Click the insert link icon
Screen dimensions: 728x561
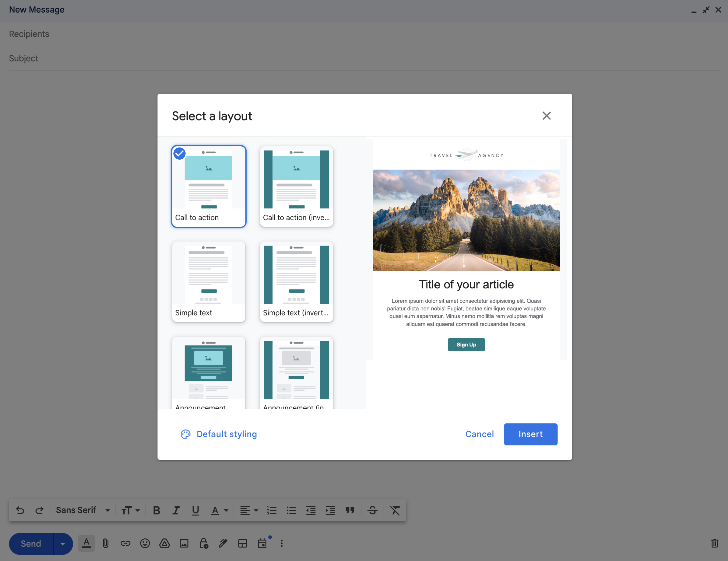125,543
